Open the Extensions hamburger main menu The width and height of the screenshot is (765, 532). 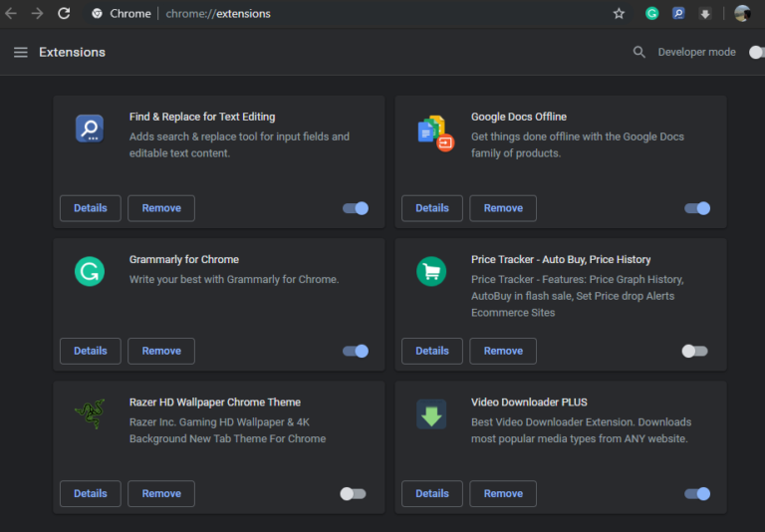point(20,52)
